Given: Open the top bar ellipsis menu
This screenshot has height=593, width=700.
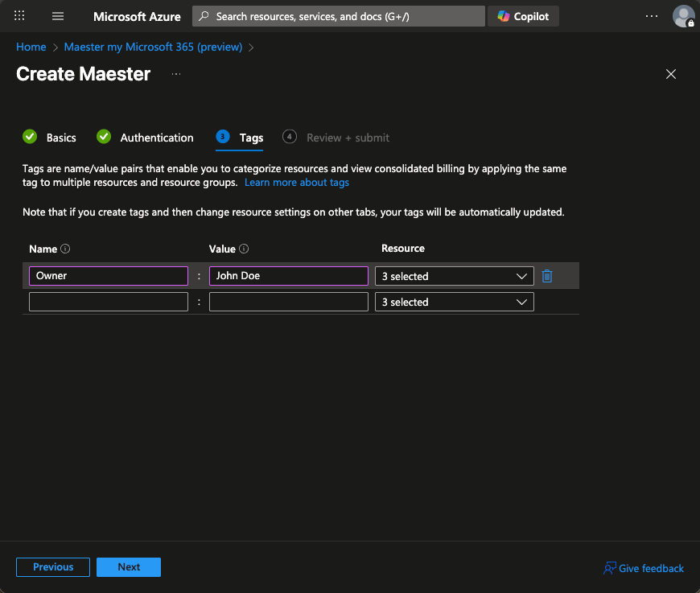Looking at the screenshot, I should 652,16.
